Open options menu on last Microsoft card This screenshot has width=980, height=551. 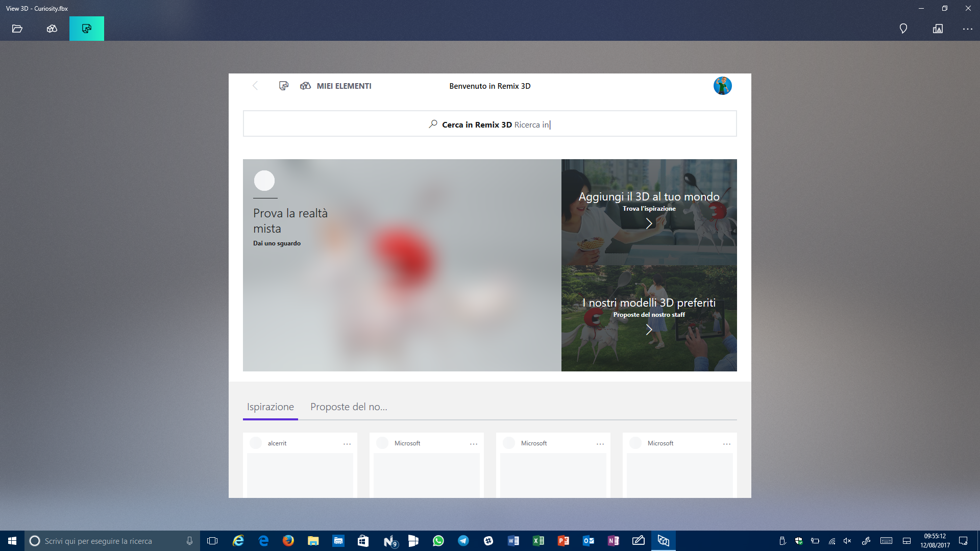[x=727, y=444]
